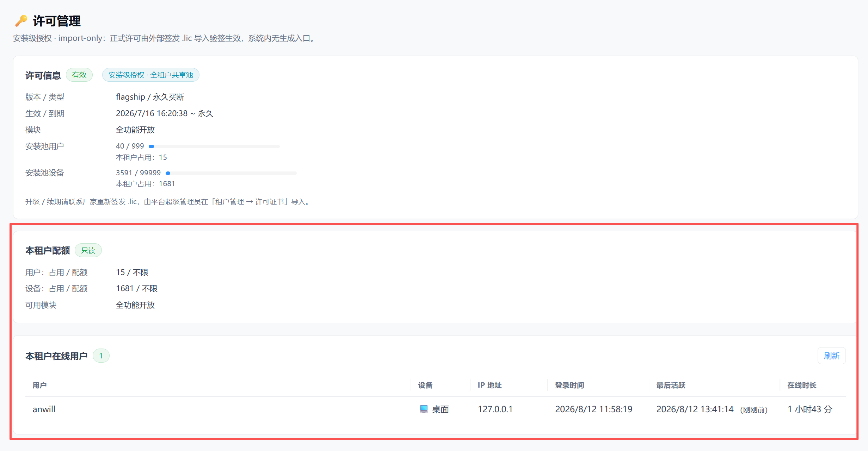Click the 刷新 button
The width and height of the screenshot is (868, 451).
click(x=831, y=356)
